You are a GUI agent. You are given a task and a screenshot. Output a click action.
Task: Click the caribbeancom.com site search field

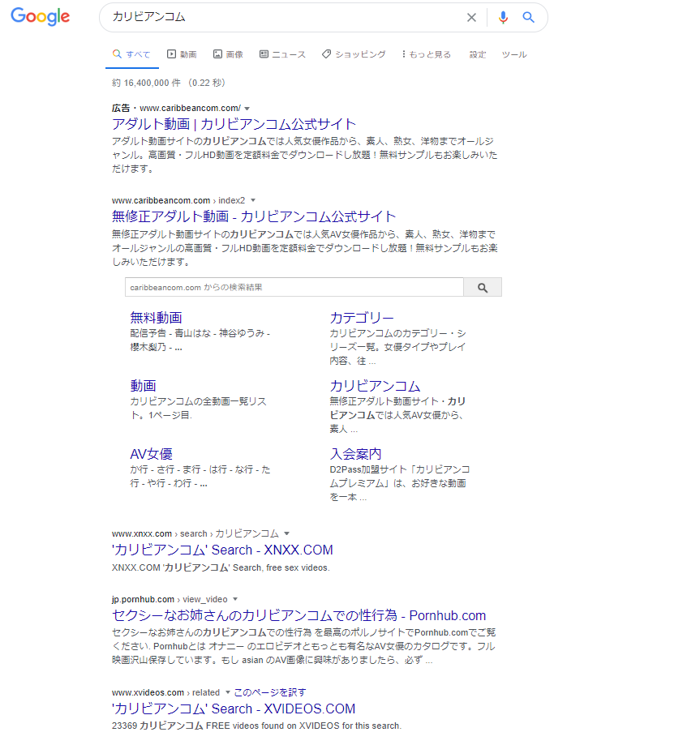click(294, 287)
